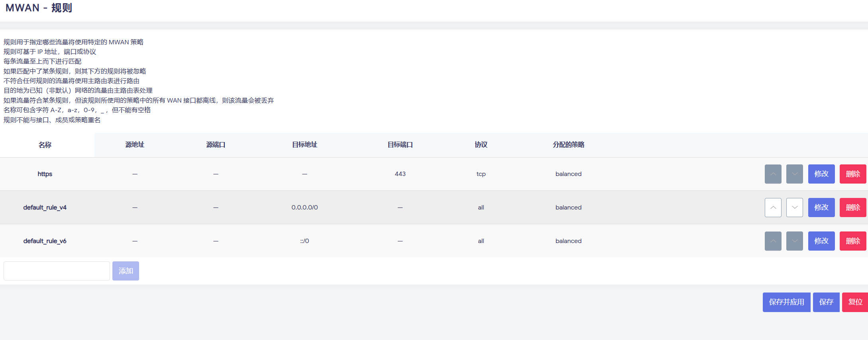Move the https rule down
868x340 pixels.
pyautogui.click(x=794, y=174)
